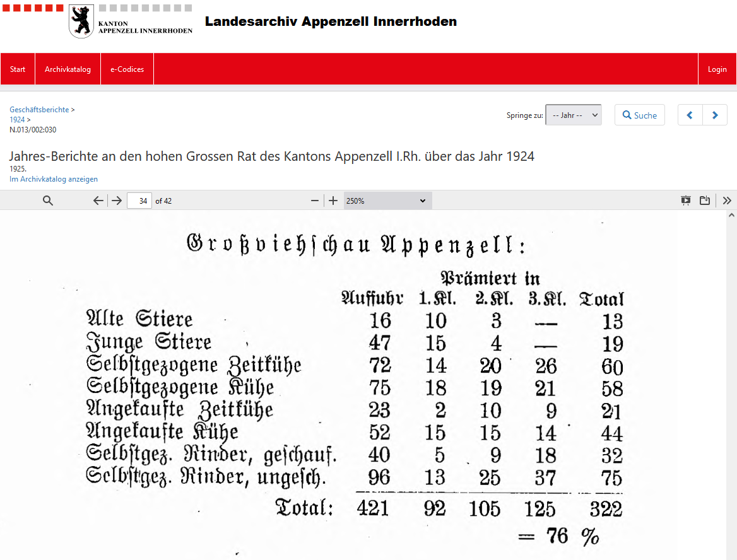Open the Start menu item
Viewport: 737px width, 560px height.
coord(18,69)
